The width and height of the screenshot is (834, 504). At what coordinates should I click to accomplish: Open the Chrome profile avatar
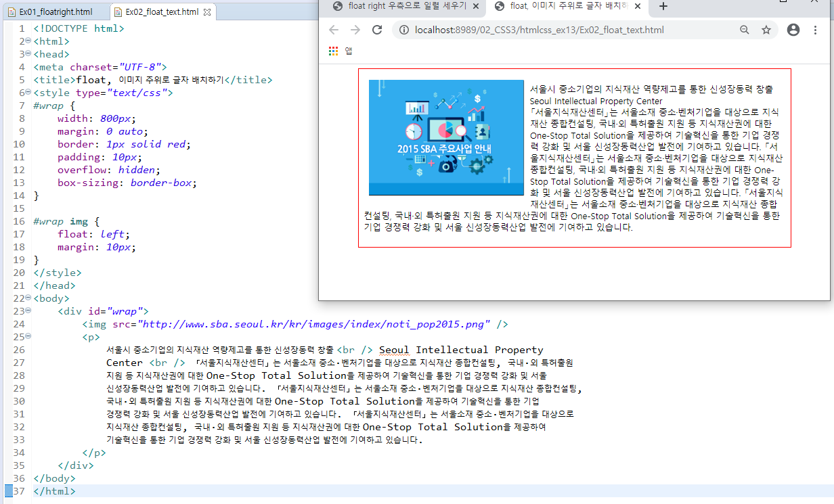pyautogui.click(x=793, y=30)
